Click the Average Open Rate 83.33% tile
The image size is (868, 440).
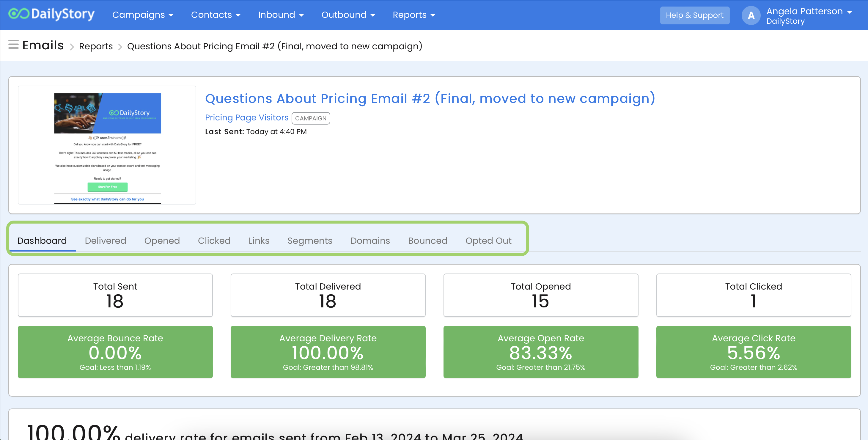[x=540, y=352]
